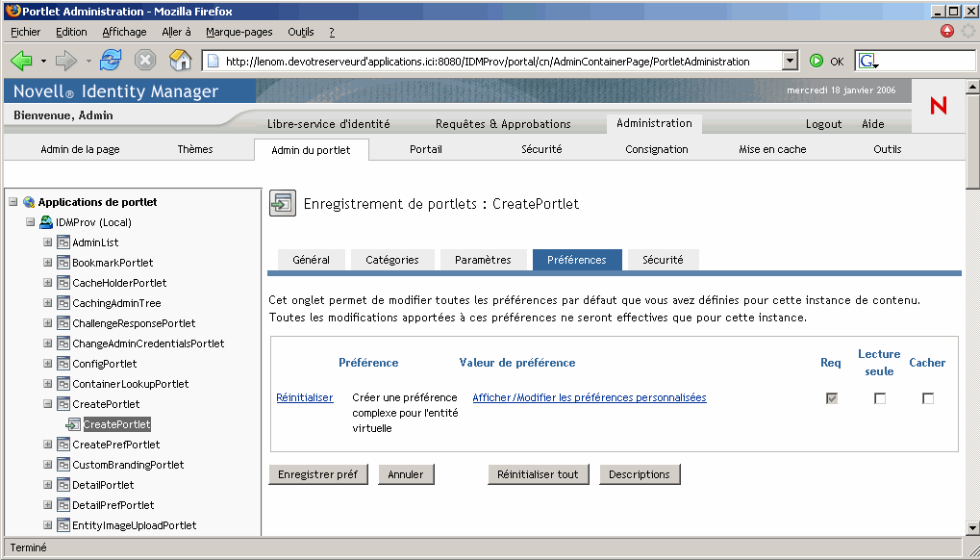This screenshot has width=980, height=560.
Task: Open the Outils menu in menu bar
Action: point(301,32)
